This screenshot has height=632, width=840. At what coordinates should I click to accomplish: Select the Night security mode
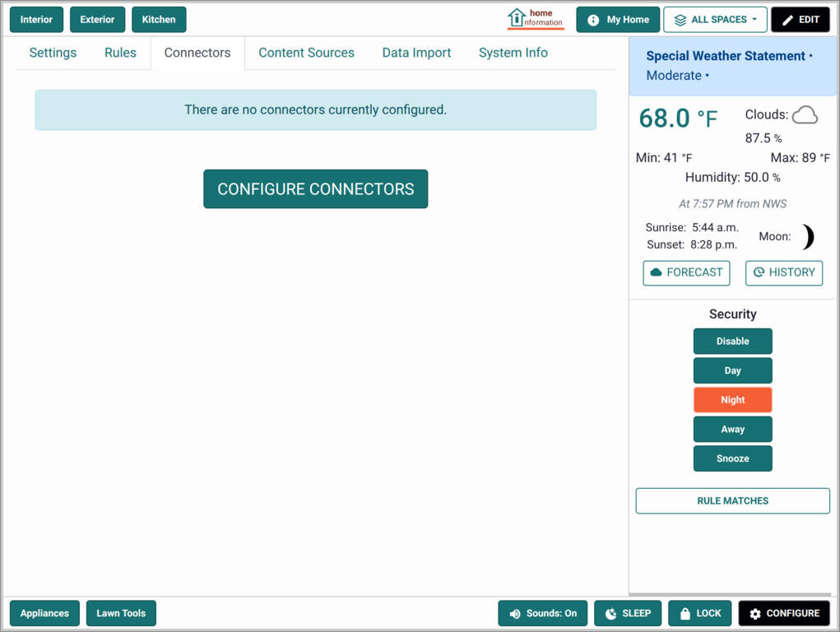point(733,400)
